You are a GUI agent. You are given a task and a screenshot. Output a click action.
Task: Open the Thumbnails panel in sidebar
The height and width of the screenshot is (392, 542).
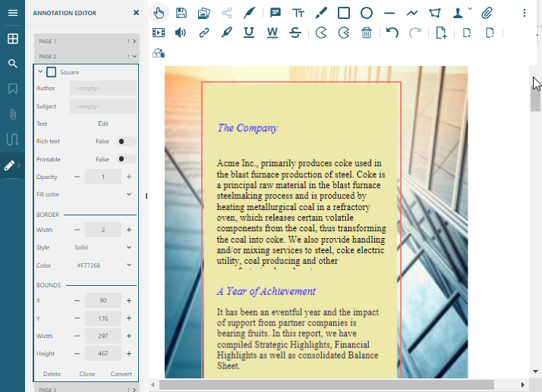(13, 39)
